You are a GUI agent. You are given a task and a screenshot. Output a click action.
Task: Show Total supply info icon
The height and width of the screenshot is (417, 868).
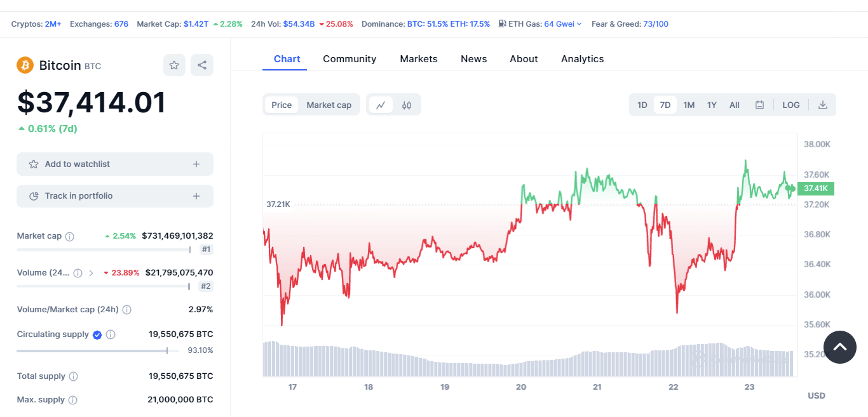[74, 376]
